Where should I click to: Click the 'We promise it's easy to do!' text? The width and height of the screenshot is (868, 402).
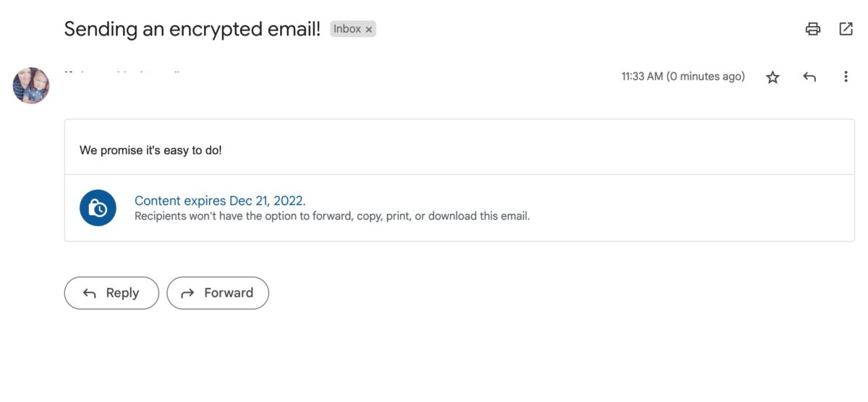click(x=150, y=150)
